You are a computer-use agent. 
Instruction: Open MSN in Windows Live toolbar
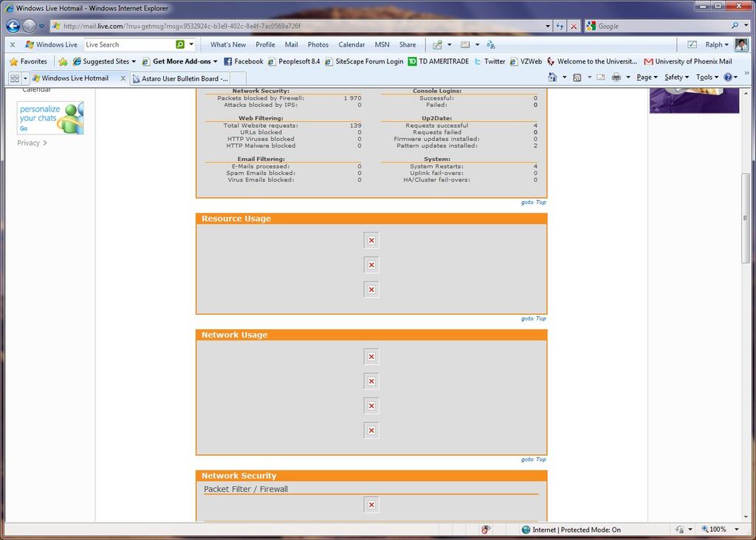click(382, 44)
